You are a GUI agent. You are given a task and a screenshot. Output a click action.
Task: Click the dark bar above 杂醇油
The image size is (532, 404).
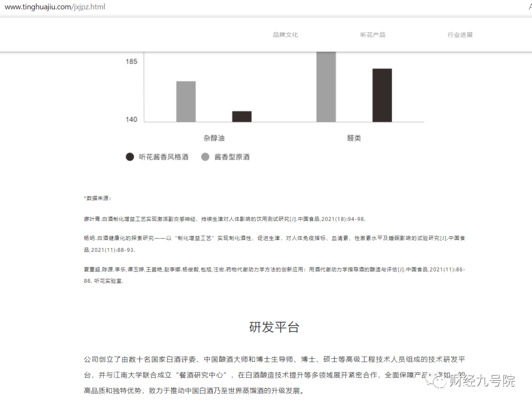242,116
